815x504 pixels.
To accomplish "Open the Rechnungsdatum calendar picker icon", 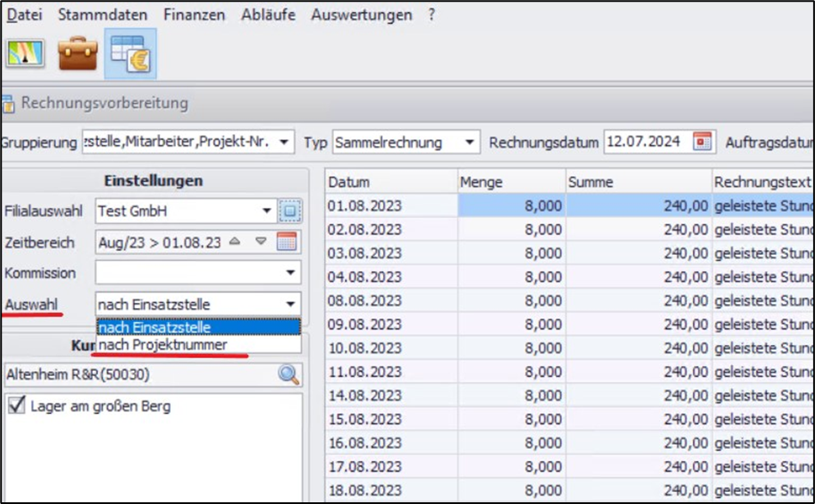I will [x=702, y=142].
